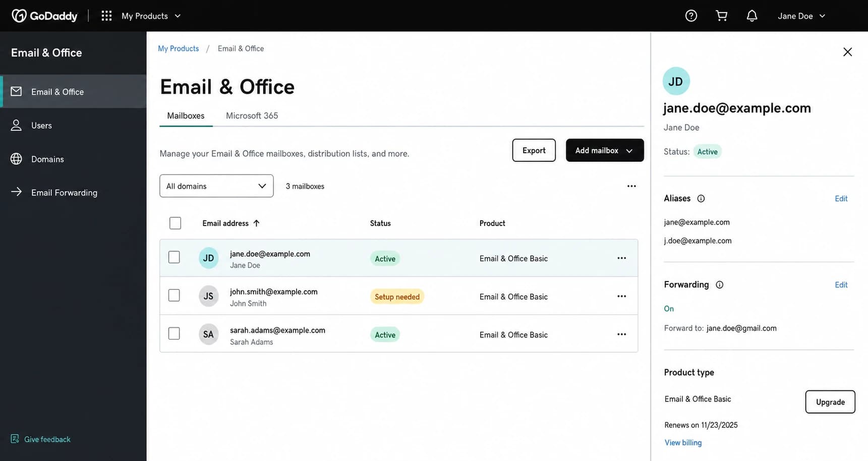The image size is (868, 461).
Task: Open the app grid launcher icon
Action: pos(106,16)
